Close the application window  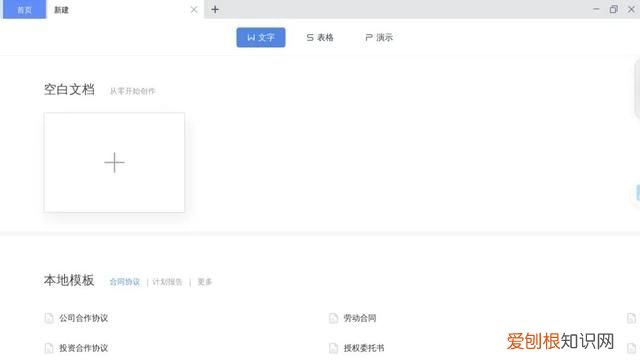[x=631, y=9]
